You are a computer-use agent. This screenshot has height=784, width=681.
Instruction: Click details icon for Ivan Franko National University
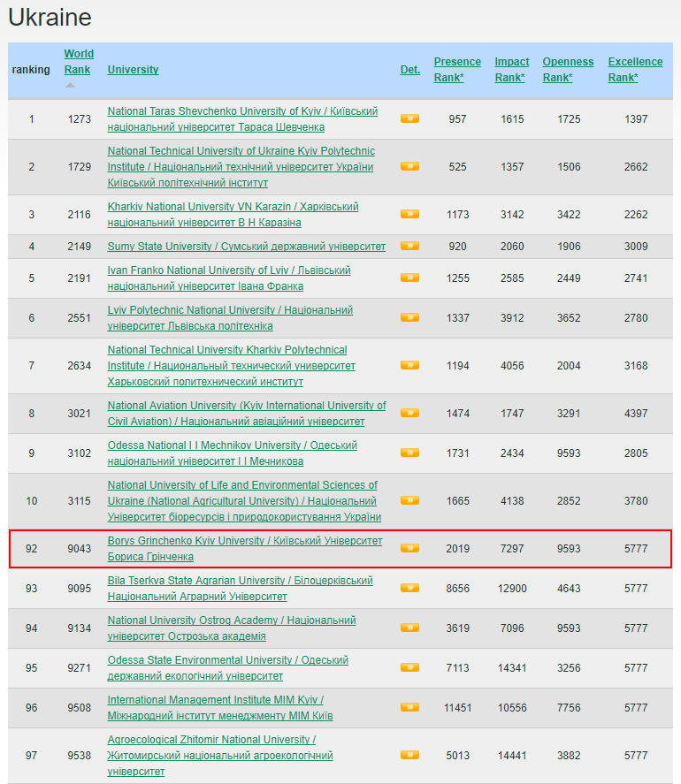(x=409, y=278)
